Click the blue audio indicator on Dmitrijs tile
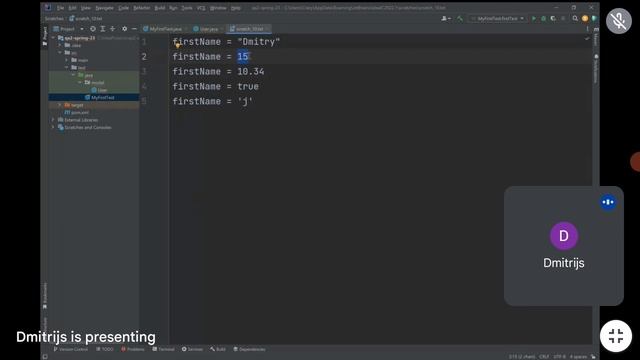Screen dimensions: 640x360 (608, 202)
